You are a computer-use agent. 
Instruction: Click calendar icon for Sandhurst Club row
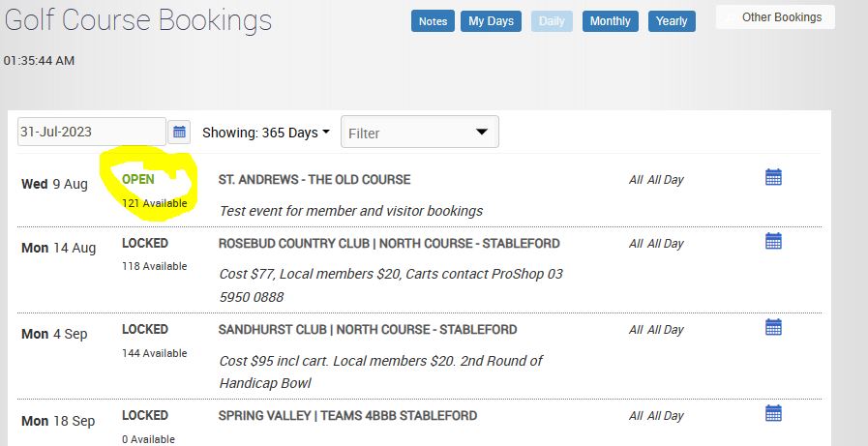coord(772,327)
